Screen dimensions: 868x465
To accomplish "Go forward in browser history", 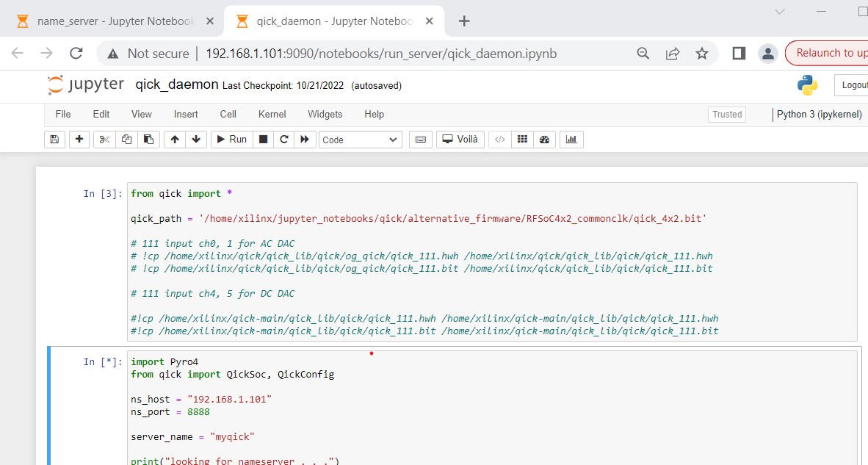I will [x=46, y=53].
